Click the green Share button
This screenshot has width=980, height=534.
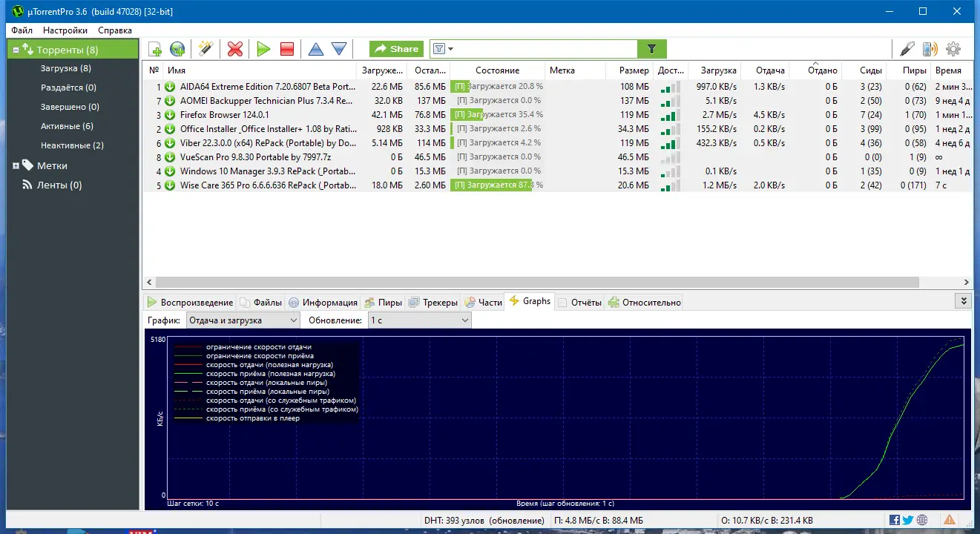pyautogui.click(x=397, y=49)
